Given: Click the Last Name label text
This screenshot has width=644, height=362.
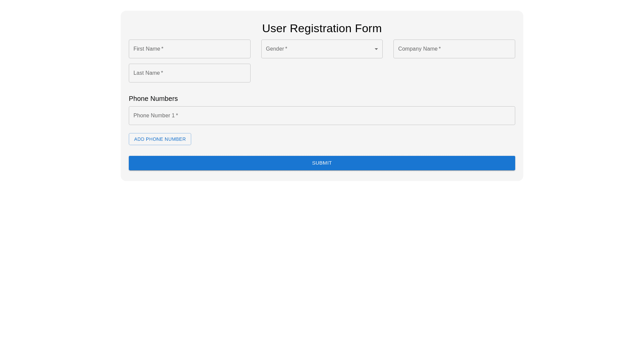Looking at the screenshot, I should tap(147, 73).
